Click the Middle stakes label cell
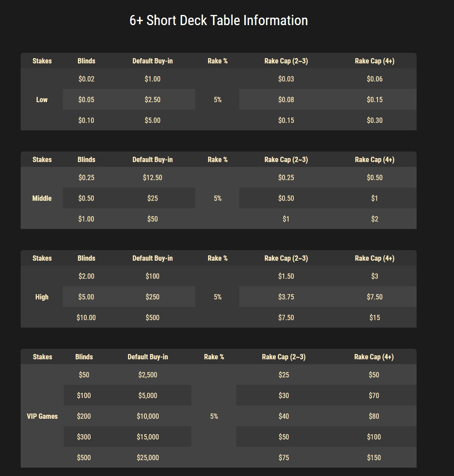Image resolution: width=454 pixels, height=476 pixels. 42,198
